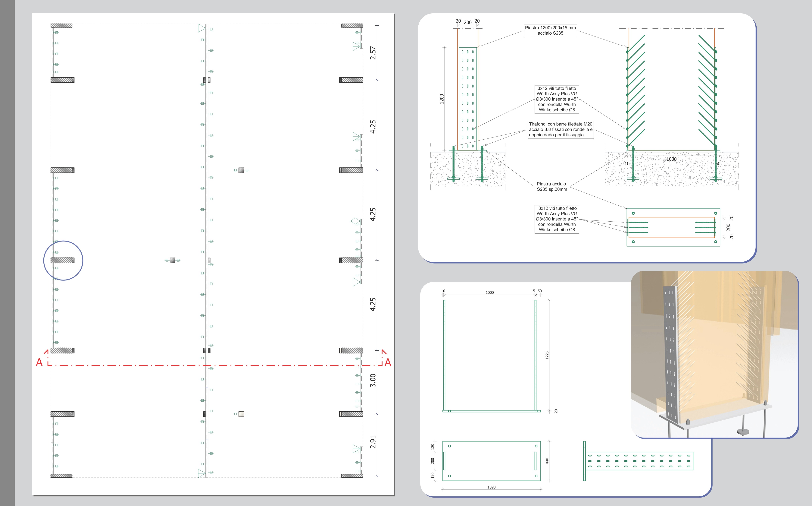Click the hatched column left of center wall
This screenshot has width=812, height=506.
pos(173,260)
